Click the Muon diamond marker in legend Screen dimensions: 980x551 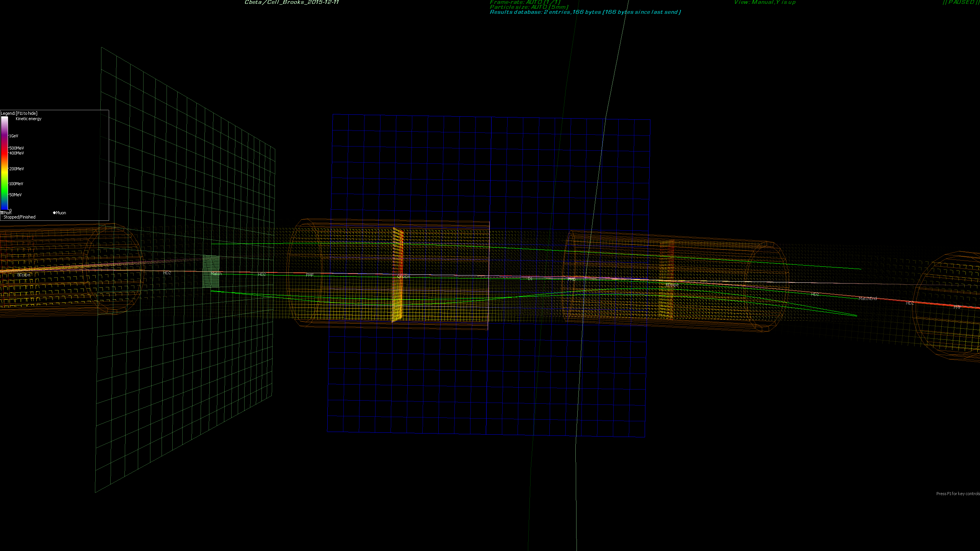click(x=54, y=213)
